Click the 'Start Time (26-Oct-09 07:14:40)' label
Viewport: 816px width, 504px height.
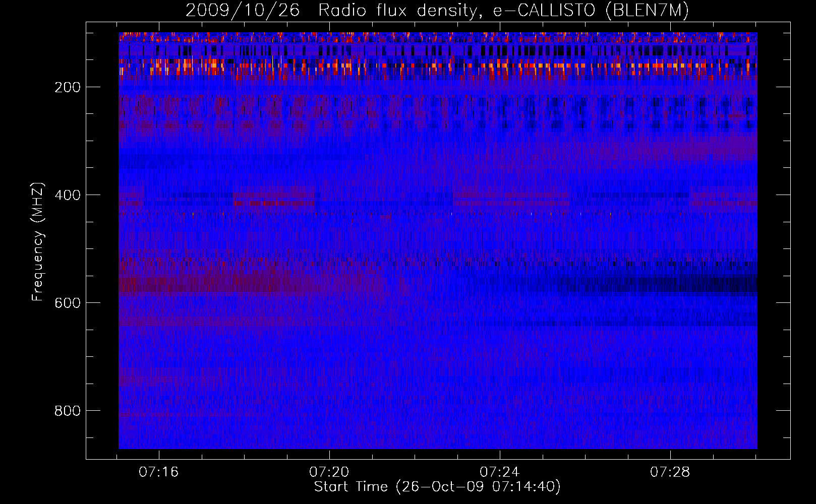point(437,487)
